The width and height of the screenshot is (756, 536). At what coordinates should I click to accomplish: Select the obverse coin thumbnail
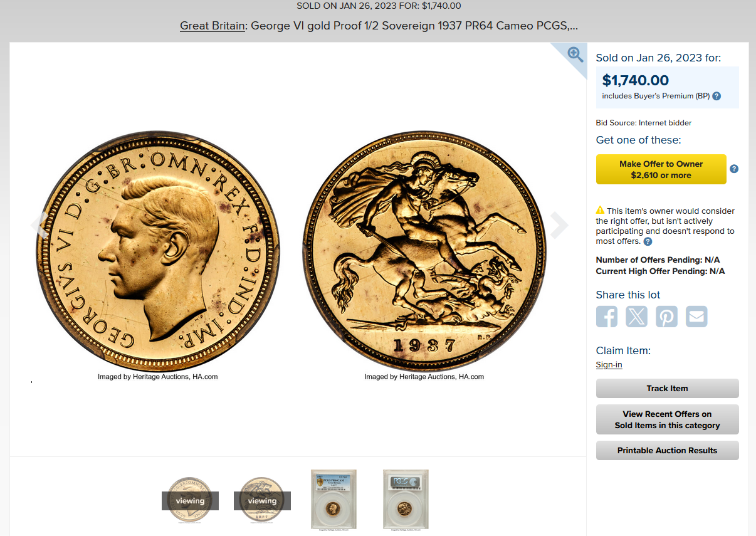190,500
